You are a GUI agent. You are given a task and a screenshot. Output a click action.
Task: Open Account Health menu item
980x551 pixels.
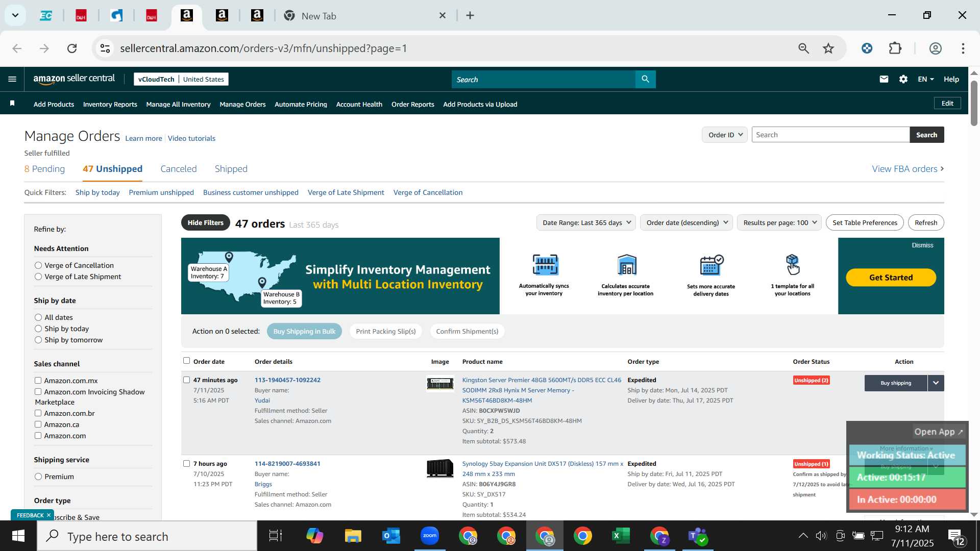[359, 104]
